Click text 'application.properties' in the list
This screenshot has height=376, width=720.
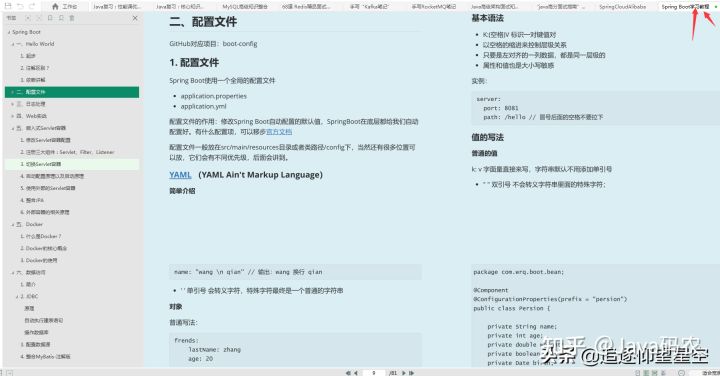[x=214, y=96]
